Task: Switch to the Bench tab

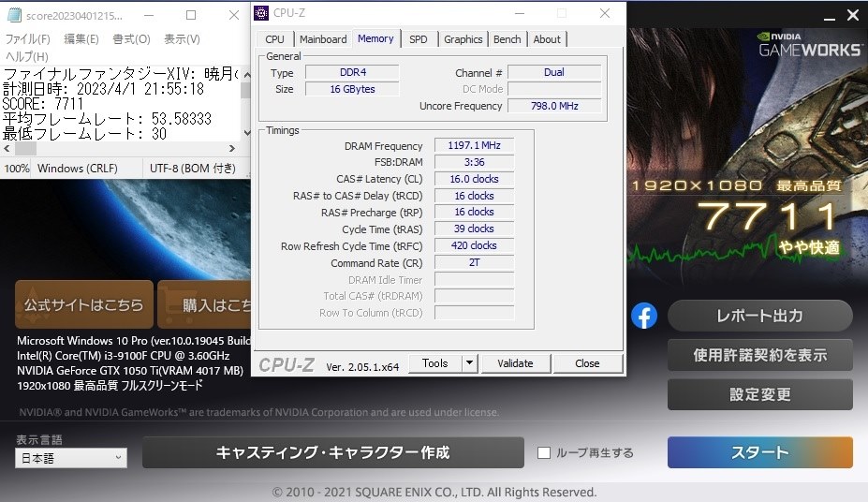Action: click(508, 39)
